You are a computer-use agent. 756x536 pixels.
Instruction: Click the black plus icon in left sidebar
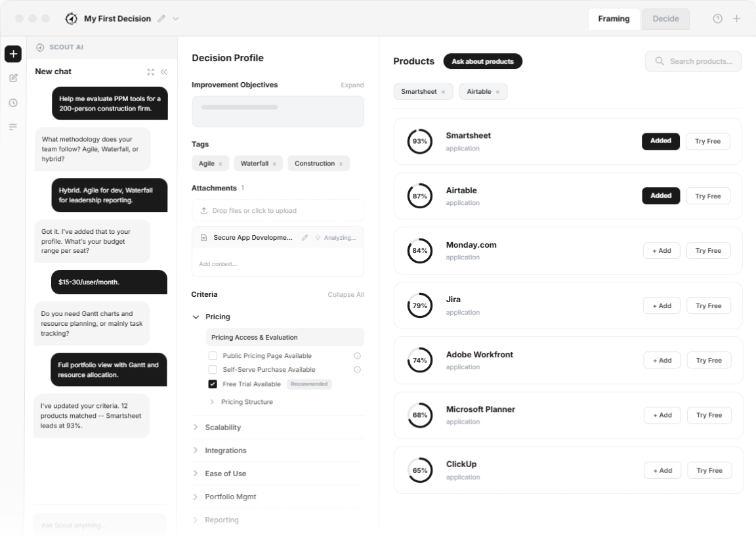click(13, 54)
